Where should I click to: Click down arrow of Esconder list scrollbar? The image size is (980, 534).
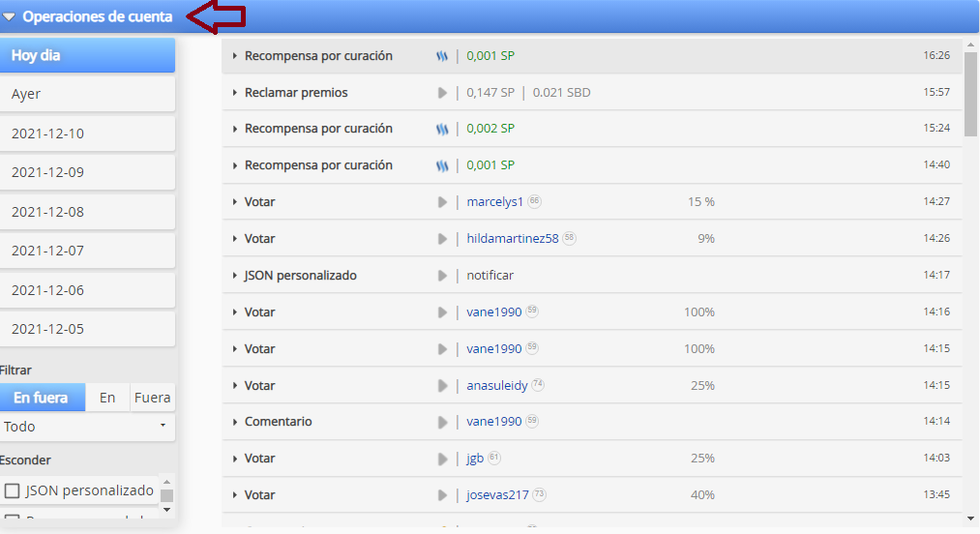click(x=166, y=509)
